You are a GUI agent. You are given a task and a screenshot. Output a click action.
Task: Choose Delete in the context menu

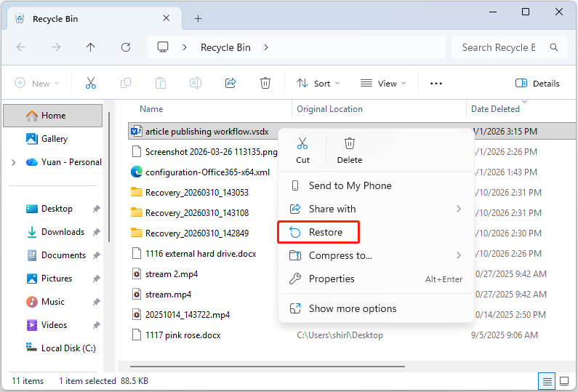(350, 151)
